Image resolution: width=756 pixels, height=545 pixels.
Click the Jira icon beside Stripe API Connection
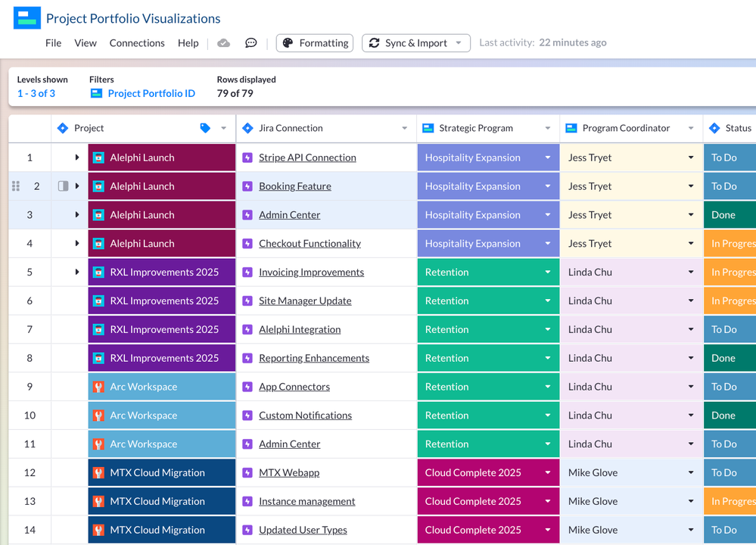247,157
